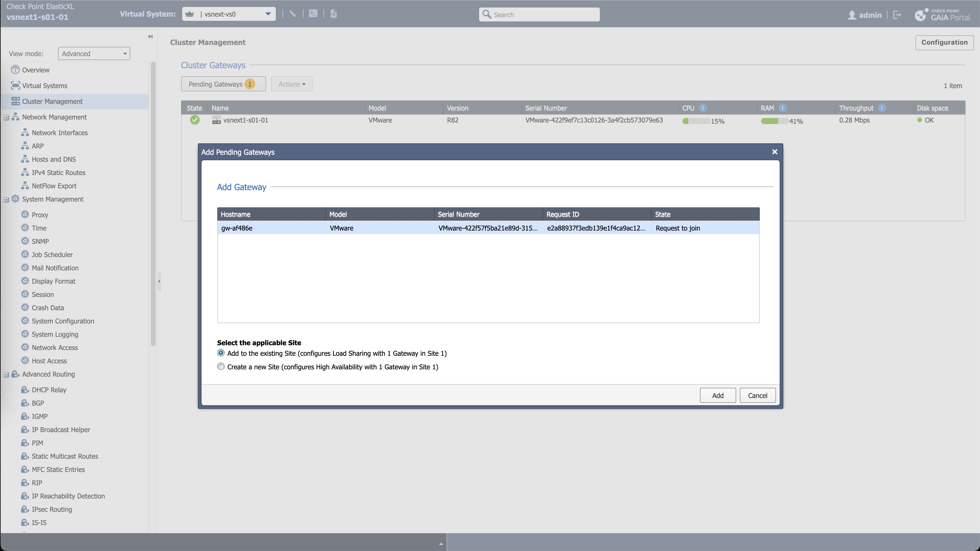Click the RAM column info icon
The image size is (980, 551).
[x=782, y=108]
